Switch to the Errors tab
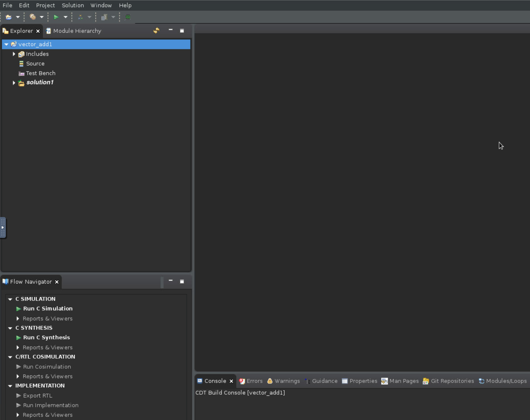This screenshot has width=530, height=420. (x=251, y=381)
